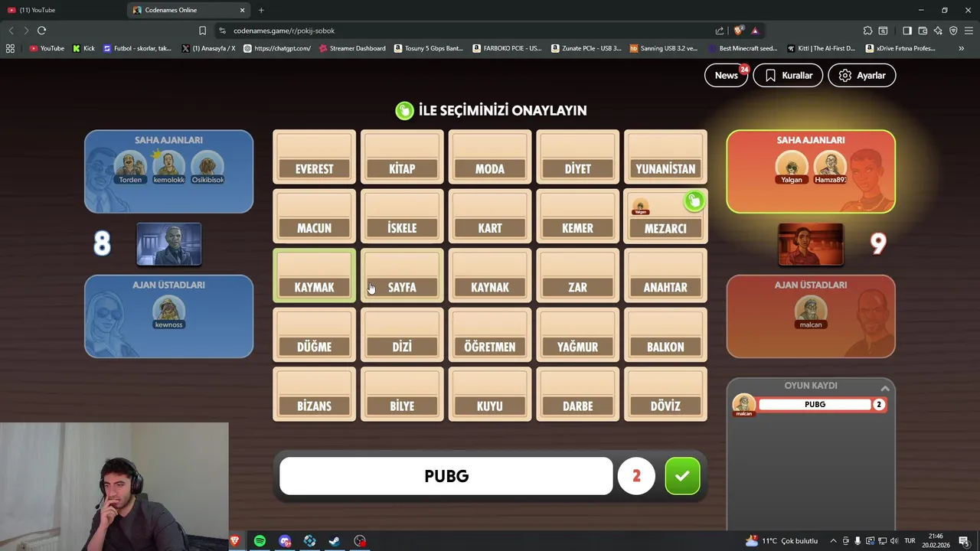
Task: Pick the MODA word card
Action: [490, 157]
